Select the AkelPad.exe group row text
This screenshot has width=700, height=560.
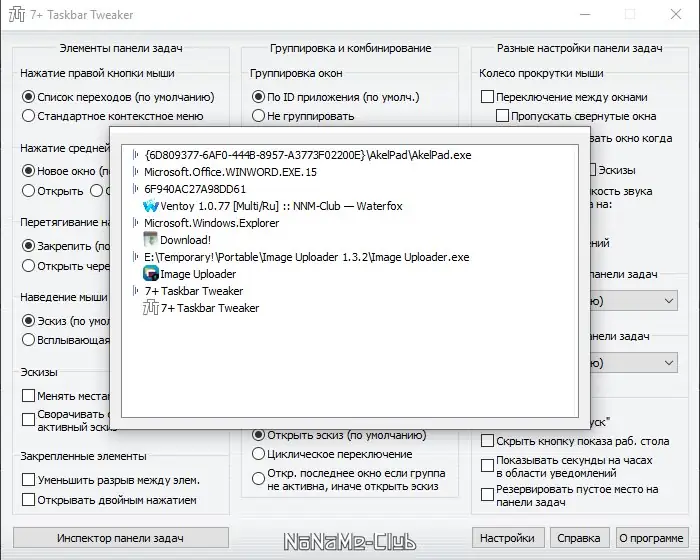pos(308,155)
